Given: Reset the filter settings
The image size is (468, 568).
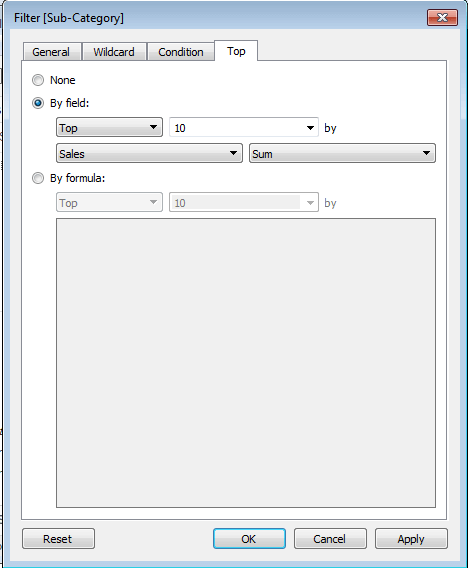Looking at the screenshot, I should point(58,539).
